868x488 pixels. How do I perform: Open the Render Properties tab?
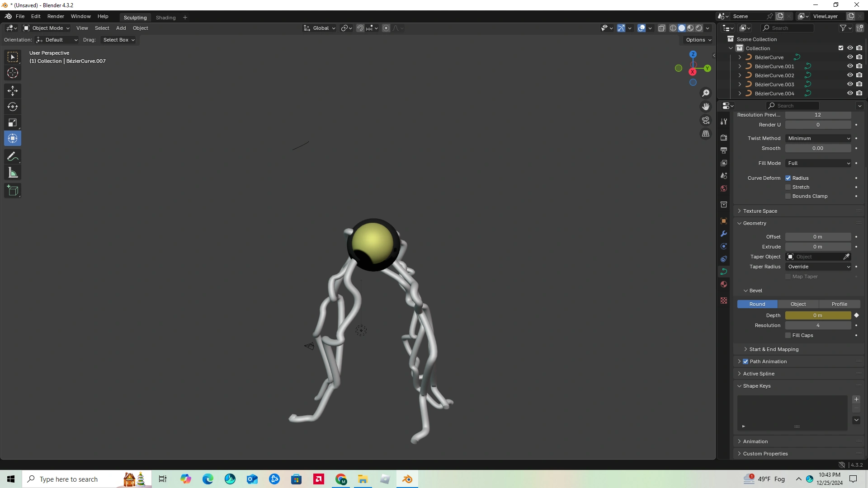point(724,137)
